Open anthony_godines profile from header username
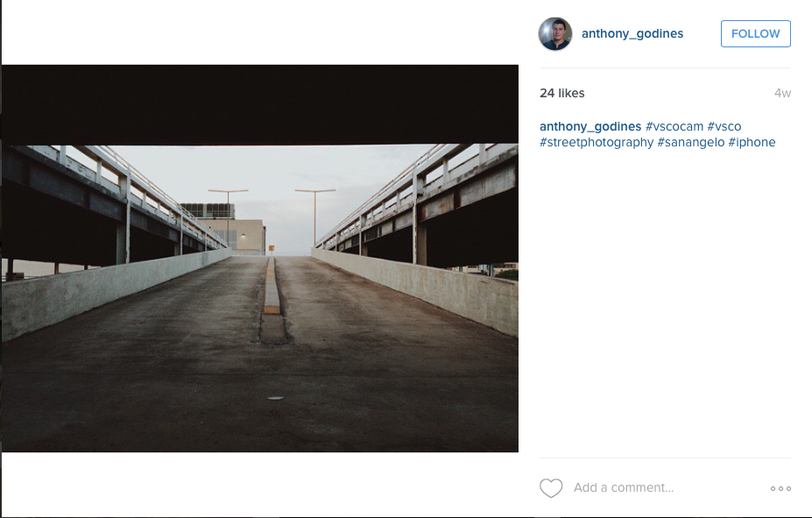The image size is (812, 518). click(632, 34)
